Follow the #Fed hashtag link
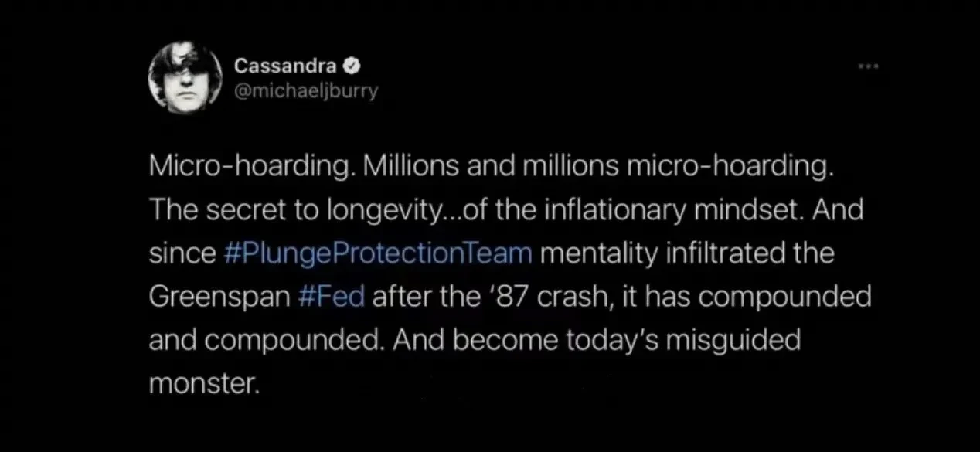This screenshot has width=980, height=452. click(x=329, y=297)
